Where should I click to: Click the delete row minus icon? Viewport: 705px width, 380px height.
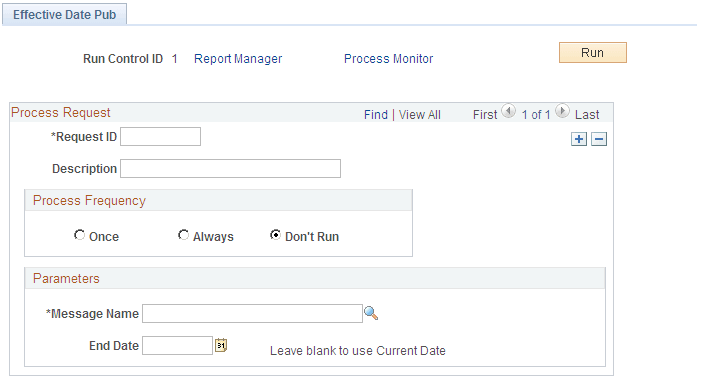pyautogui.click(x=599, y=139)
